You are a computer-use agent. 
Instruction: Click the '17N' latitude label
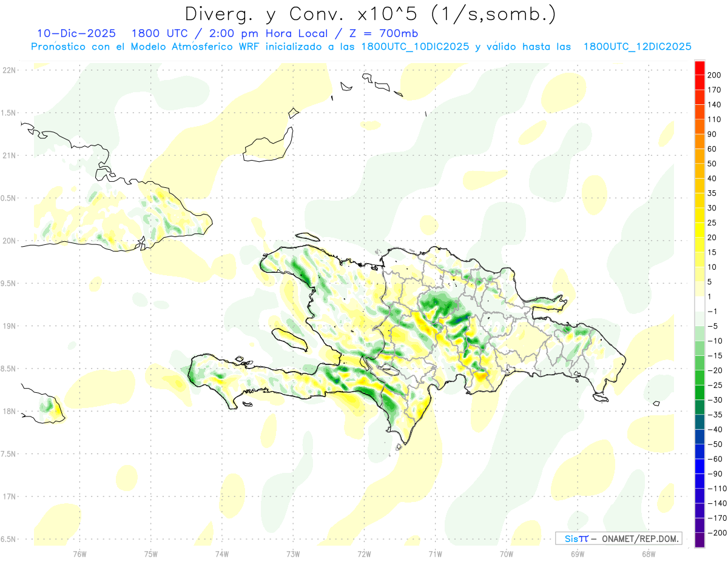(x=8, y=497)
